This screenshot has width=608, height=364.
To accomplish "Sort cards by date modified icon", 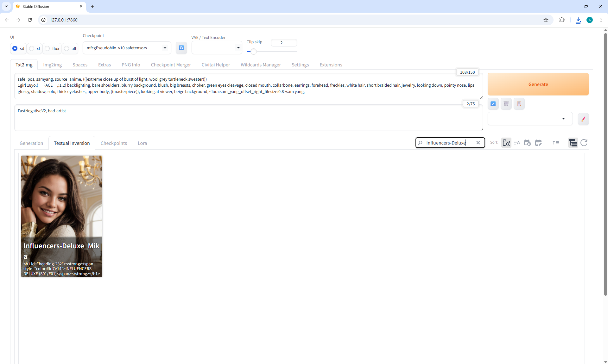I will pos(538,143).
